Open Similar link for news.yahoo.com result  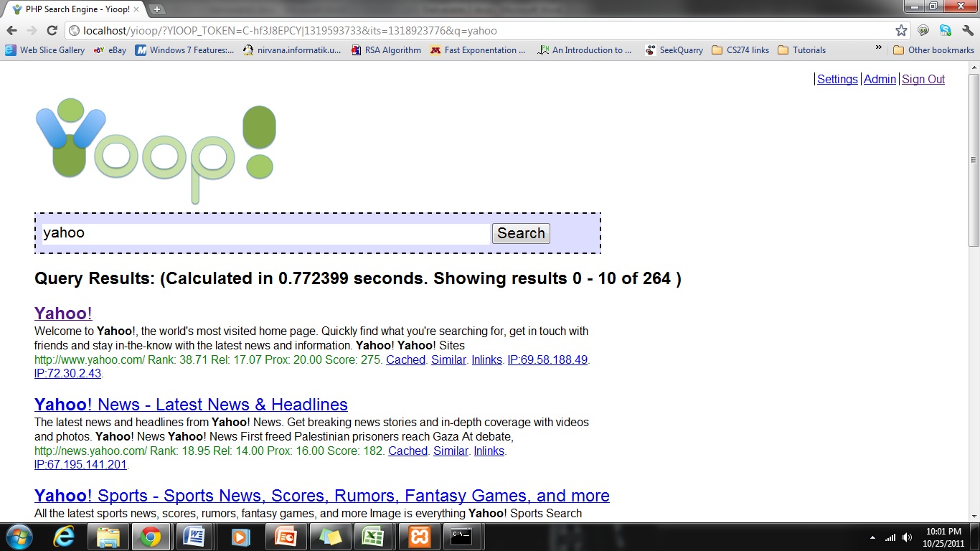click(x=451, y=451)
